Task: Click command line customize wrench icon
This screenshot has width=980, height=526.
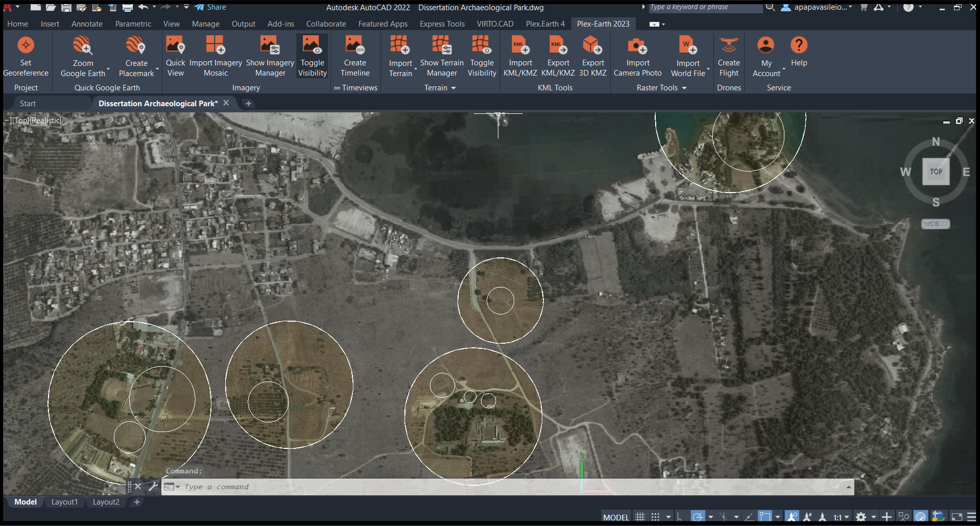Action: [153, 487]
